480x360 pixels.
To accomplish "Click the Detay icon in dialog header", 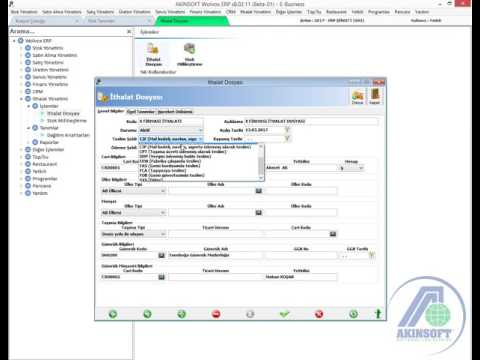I will point(357,96).
